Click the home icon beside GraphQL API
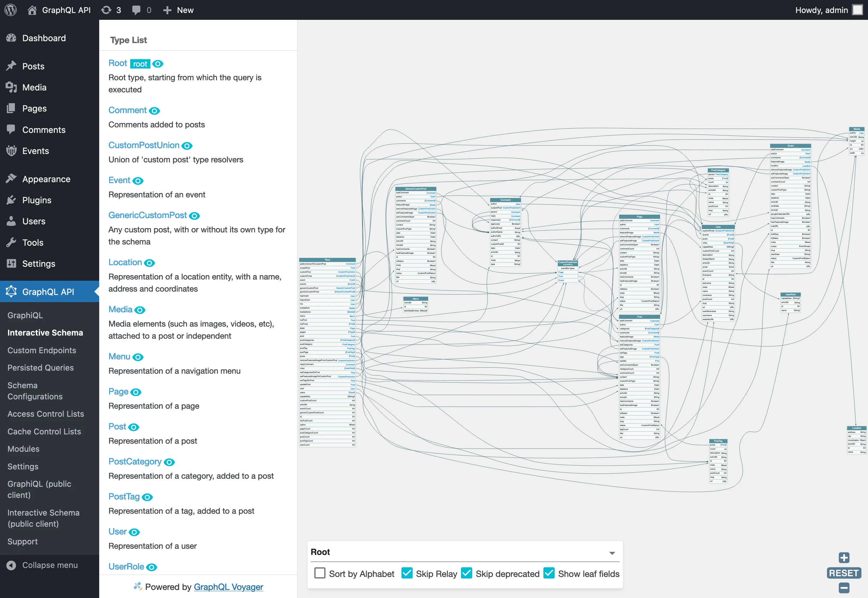The height and width of the screenshot is (598, 868). pos(32,10)
